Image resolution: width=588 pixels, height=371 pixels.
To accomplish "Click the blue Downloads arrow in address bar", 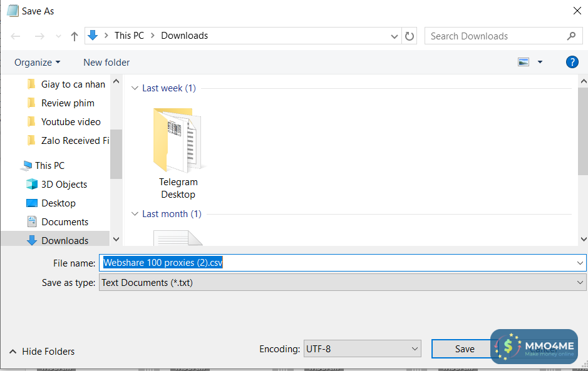I will click(93, 36).
